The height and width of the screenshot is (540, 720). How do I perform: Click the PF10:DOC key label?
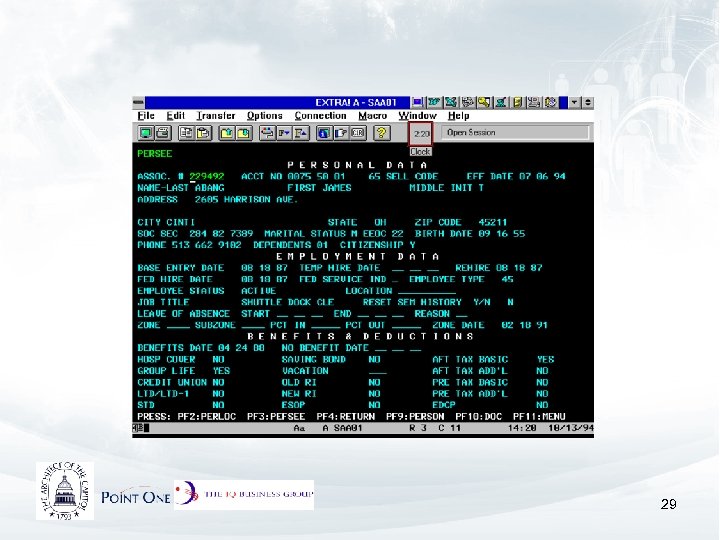[478, 417]
